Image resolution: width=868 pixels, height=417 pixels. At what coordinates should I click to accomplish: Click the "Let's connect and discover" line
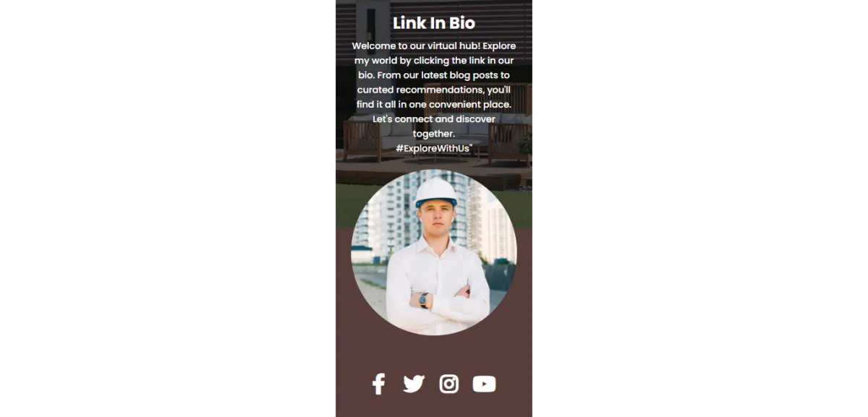[434, 119]
